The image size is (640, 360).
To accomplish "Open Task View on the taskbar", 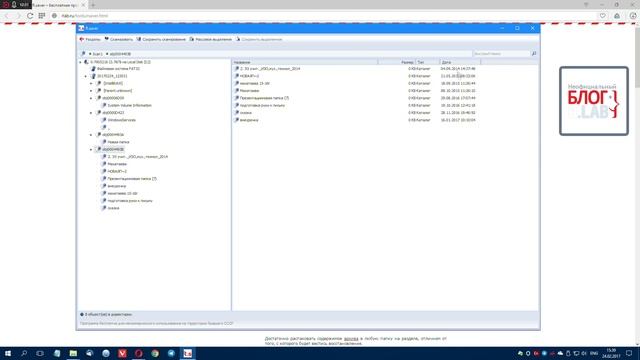I will pos(40,353).
